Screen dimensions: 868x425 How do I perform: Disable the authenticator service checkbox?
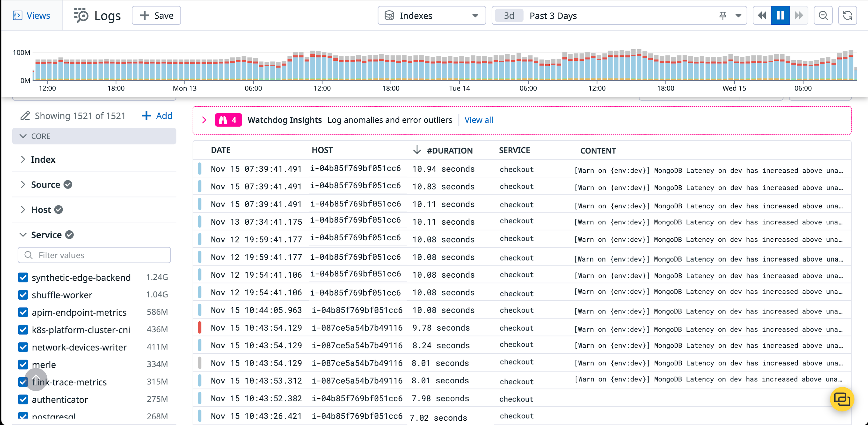tap(22, 399)
